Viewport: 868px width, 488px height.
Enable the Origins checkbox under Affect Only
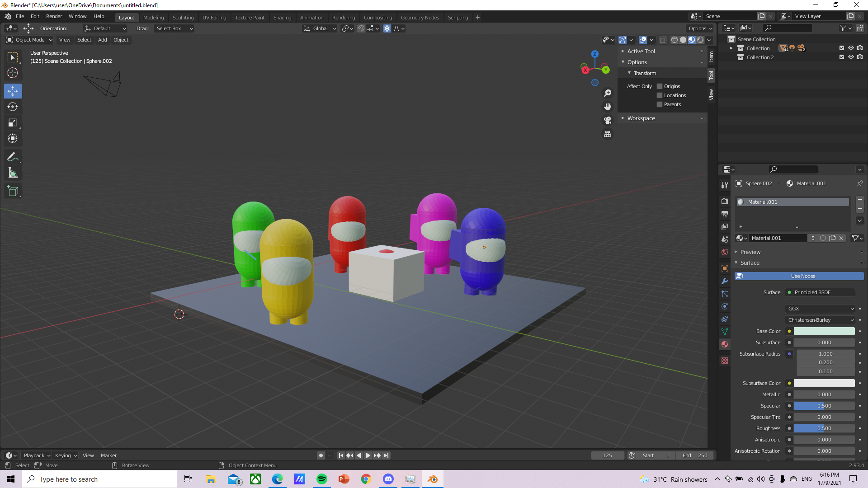(660, 86)
